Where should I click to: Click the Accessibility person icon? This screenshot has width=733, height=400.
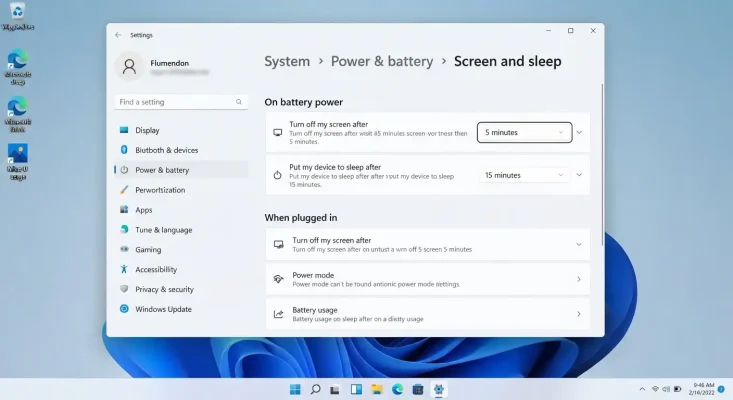coord(124,269)
